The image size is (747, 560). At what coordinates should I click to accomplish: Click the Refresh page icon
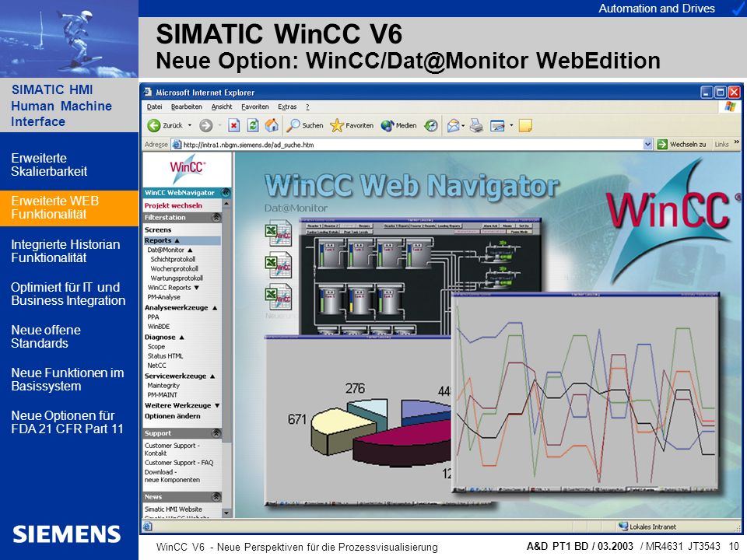253,125
